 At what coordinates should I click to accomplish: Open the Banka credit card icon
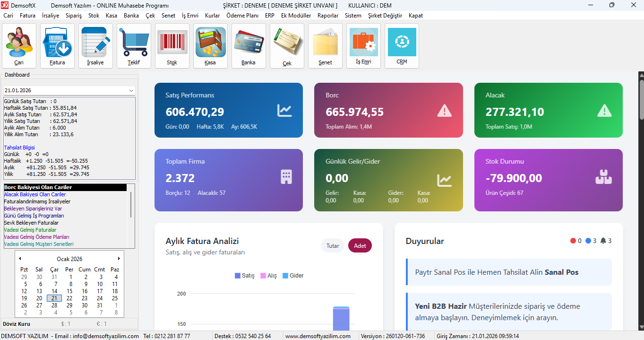coord(249,45)
